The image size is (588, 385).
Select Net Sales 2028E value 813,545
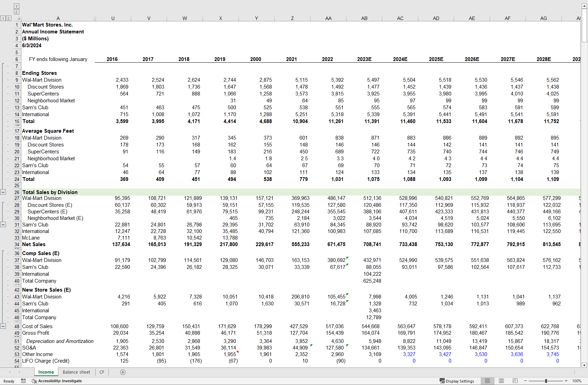tap(551, 244)
